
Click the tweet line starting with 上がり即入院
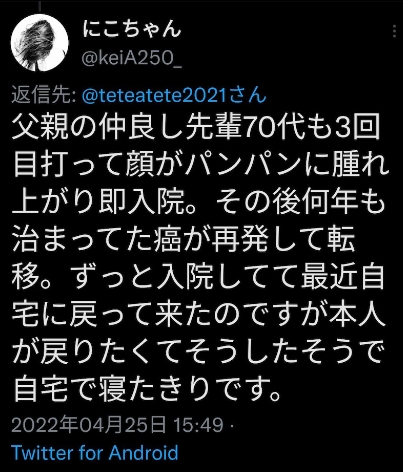click(199, 203)
